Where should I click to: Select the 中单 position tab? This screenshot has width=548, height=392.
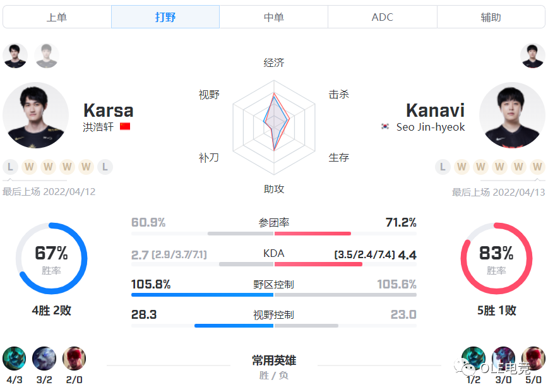click(x=273, y=17)
